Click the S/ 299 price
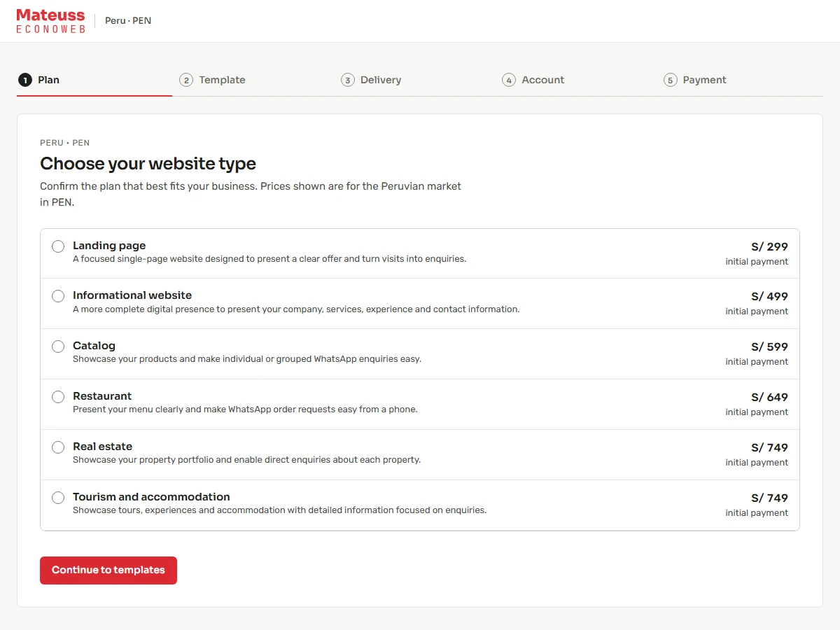 tap(770, 246)
